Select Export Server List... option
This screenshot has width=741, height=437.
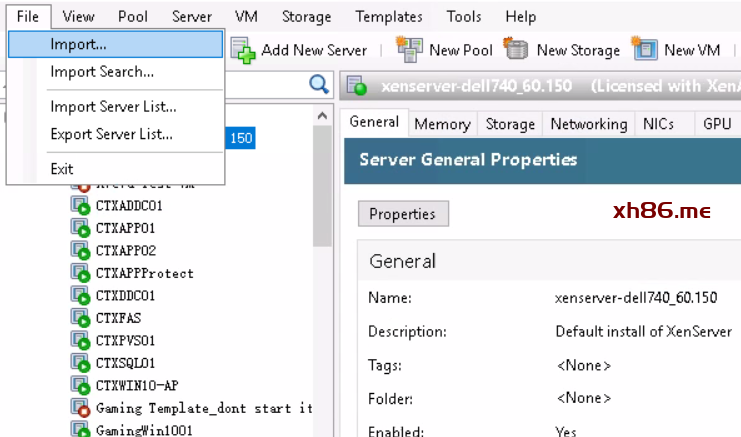(x=111, y=134)
